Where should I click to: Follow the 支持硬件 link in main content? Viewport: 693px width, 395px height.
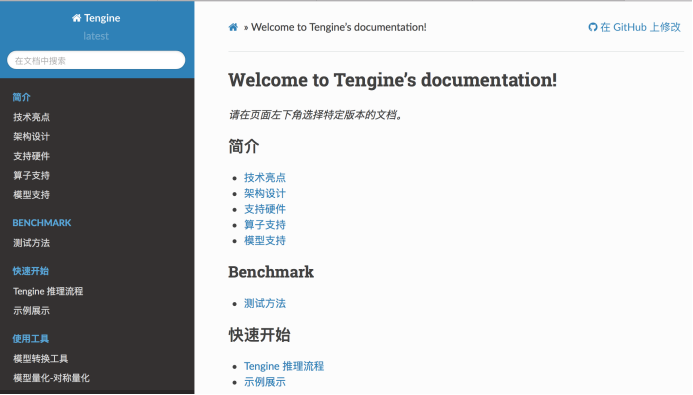(x=265, y=209)
